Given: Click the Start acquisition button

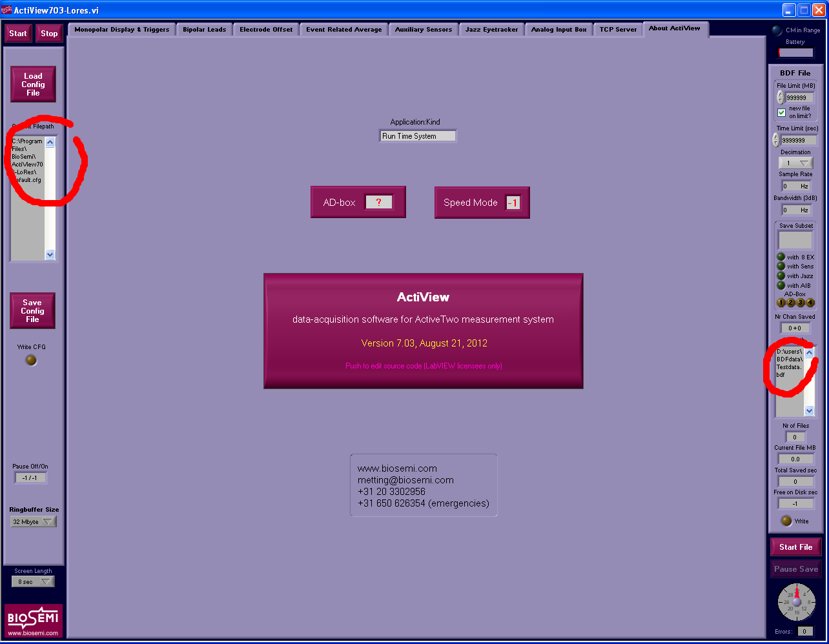Looking at the screenshot, I should coord(18,34).
